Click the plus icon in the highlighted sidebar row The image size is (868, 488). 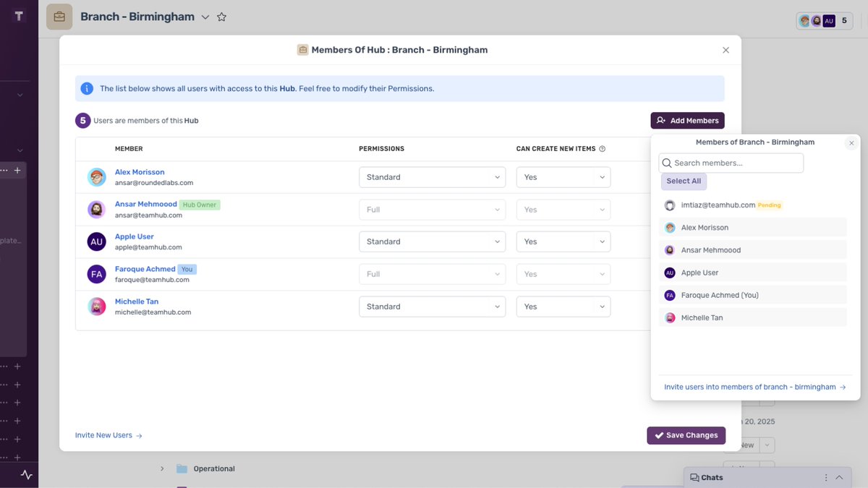click(x=18, y=171)
